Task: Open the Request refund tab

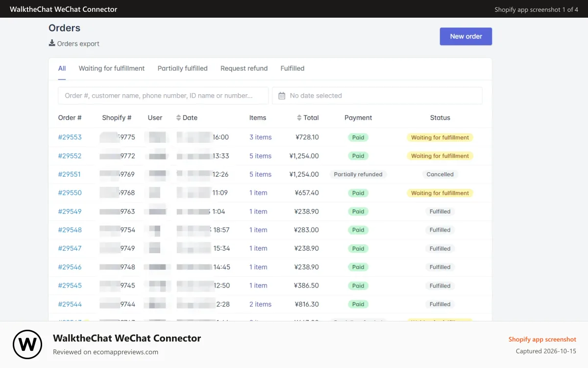Action: [244, 69]
